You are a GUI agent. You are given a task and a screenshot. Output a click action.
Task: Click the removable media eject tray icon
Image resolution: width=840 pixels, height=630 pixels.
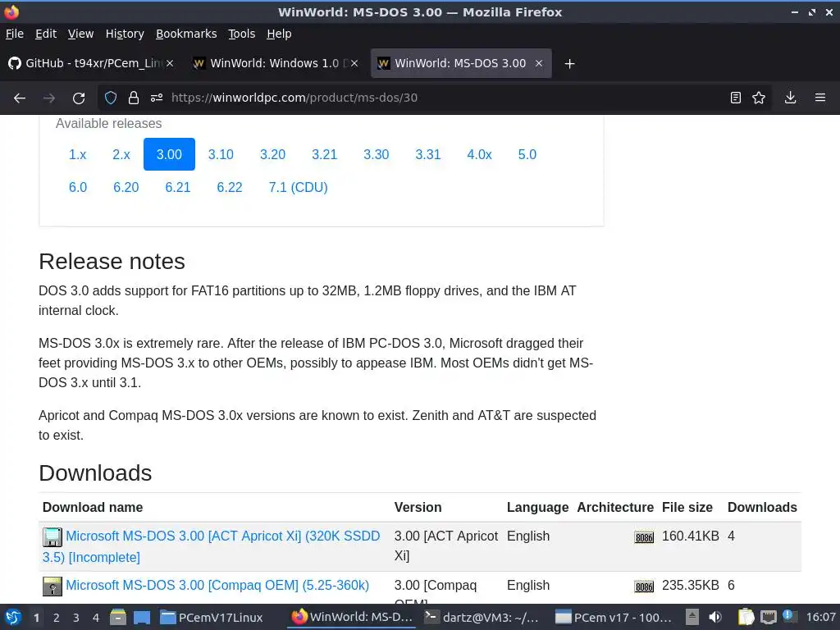tap(692, 617)
